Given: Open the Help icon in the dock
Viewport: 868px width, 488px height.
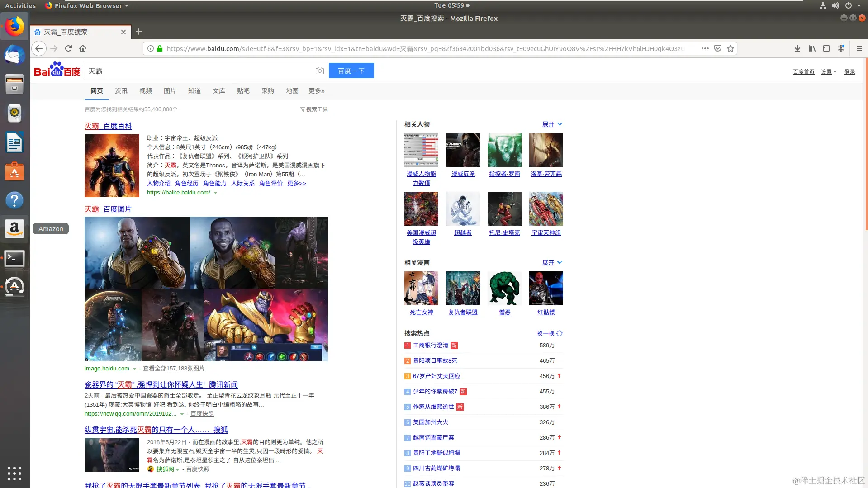Looking at the screenshot, I should pyautogui.click(x=14, y=200).
